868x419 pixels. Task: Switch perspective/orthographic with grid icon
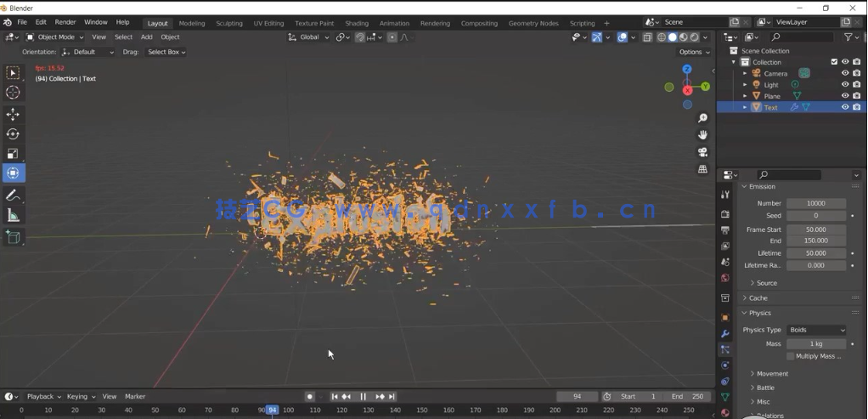coord(702,169)
